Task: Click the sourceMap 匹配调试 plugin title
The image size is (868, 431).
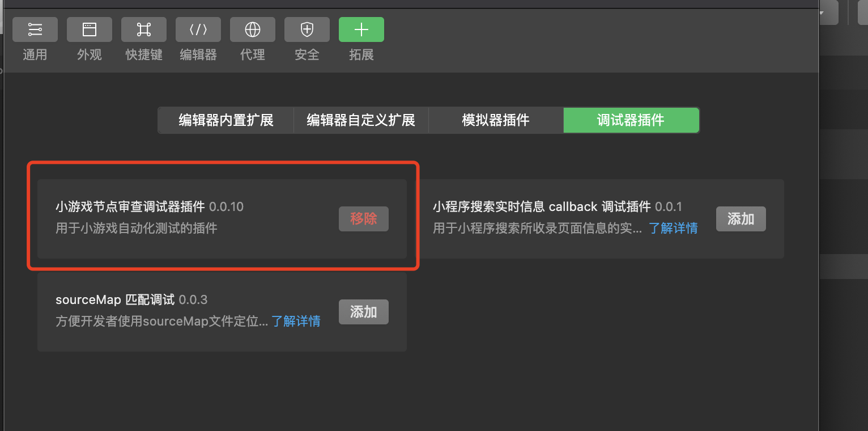Action: pos(115,299)
